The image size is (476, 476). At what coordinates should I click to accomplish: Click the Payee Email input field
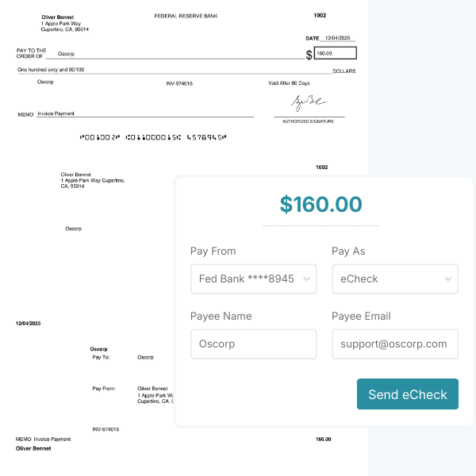point(394,344)
